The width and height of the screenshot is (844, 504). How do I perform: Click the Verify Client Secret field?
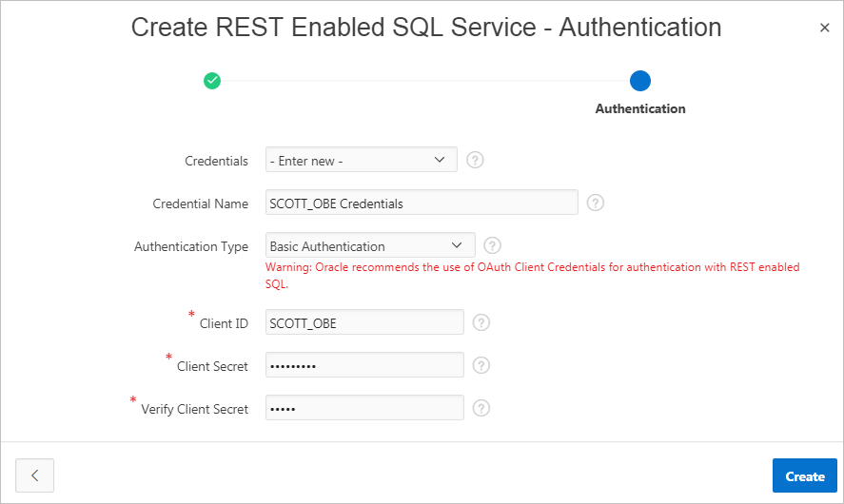pos(364,408)
